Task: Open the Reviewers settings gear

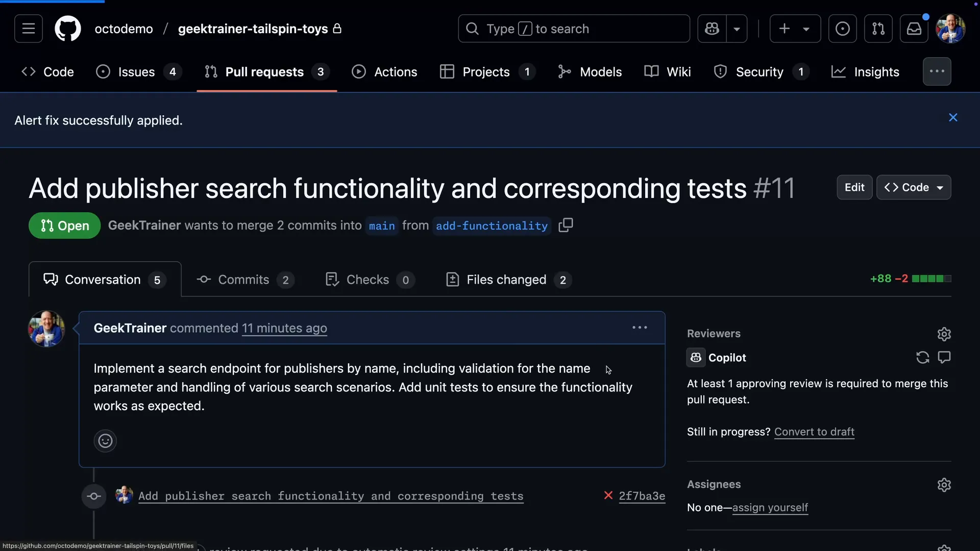Action: [944, 334]
